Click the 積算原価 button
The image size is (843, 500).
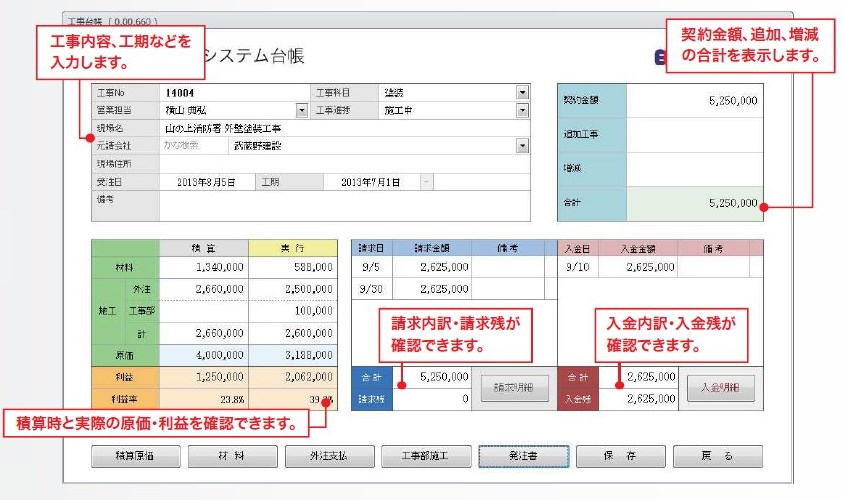coord(135,456)
